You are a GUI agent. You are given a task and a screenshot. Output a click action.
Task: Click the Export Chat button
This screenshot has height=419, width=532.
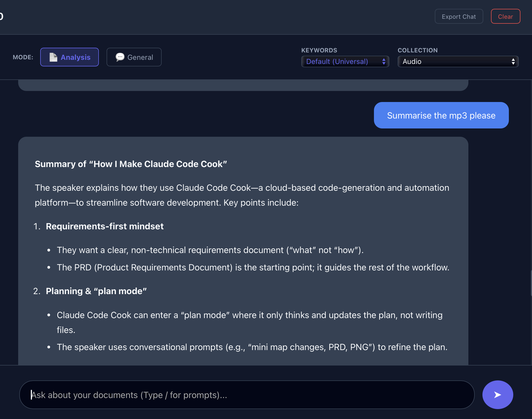point(458,16)
